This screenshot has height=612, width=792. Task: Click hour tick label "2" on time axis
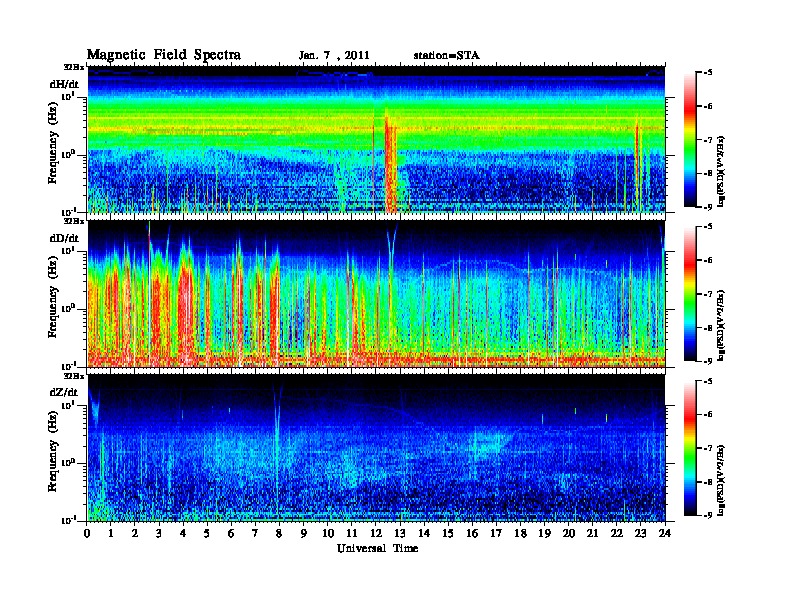pos(135,533)
